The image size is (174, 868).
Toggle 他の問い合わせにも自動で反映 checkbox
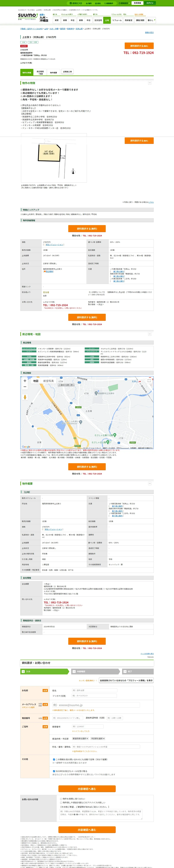tap(54, 759)
